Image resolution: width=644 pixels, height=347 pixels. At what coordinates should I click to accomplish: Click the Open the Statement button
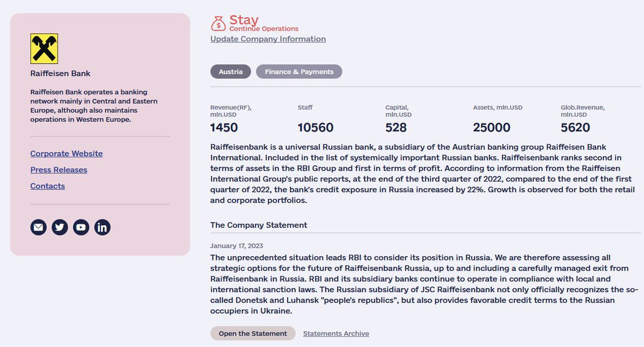(253, 334)
